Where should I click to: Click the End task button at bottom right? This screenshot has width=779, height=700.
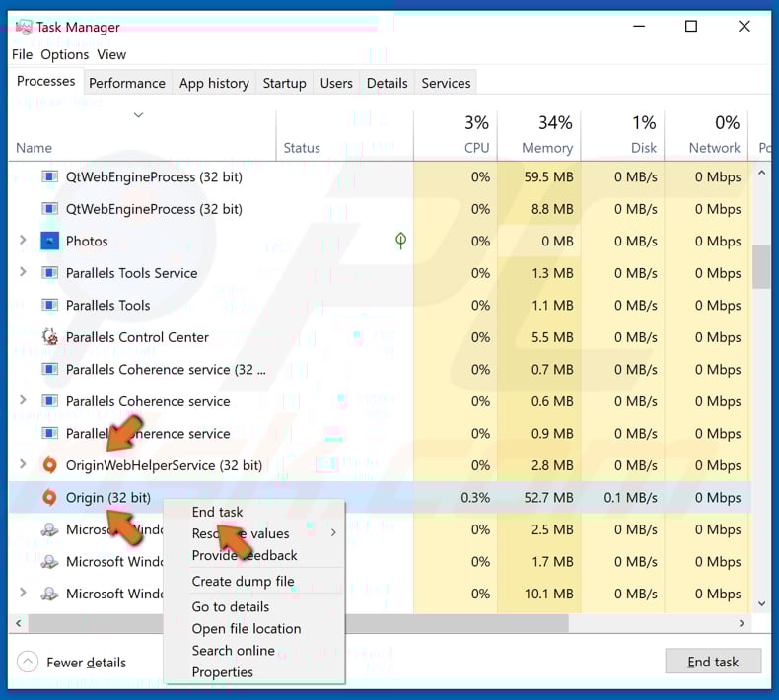coord(713,662)
